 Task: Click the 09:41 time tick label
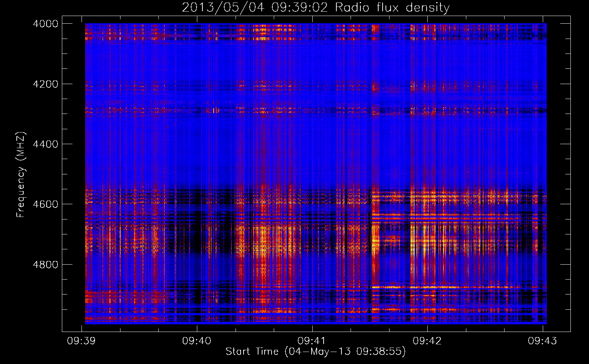pos(312,341)
